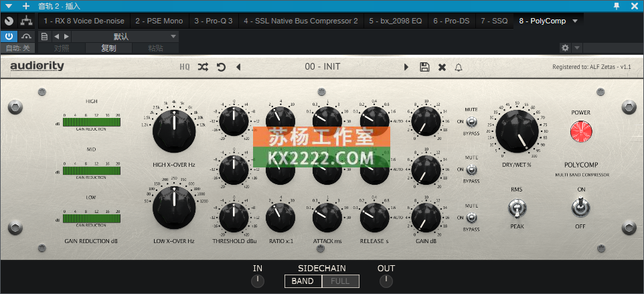
Task: Flip the RMS/PEAK toggle switch
Action: tap(517, 208)
